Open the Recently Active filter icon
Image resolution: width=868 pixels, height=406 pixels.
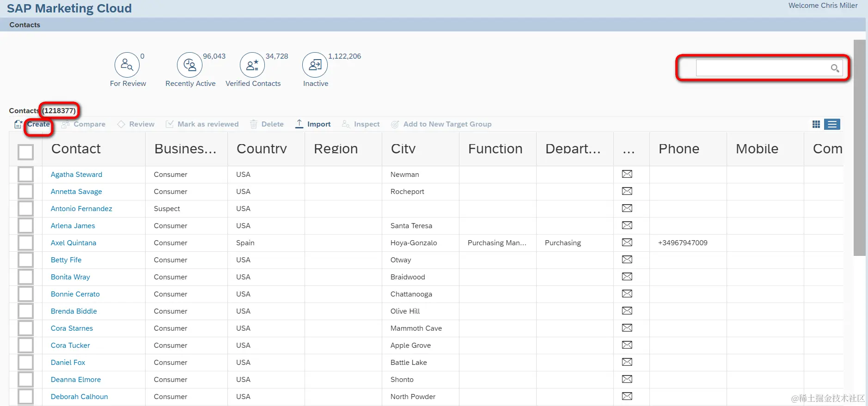[189, 65]
